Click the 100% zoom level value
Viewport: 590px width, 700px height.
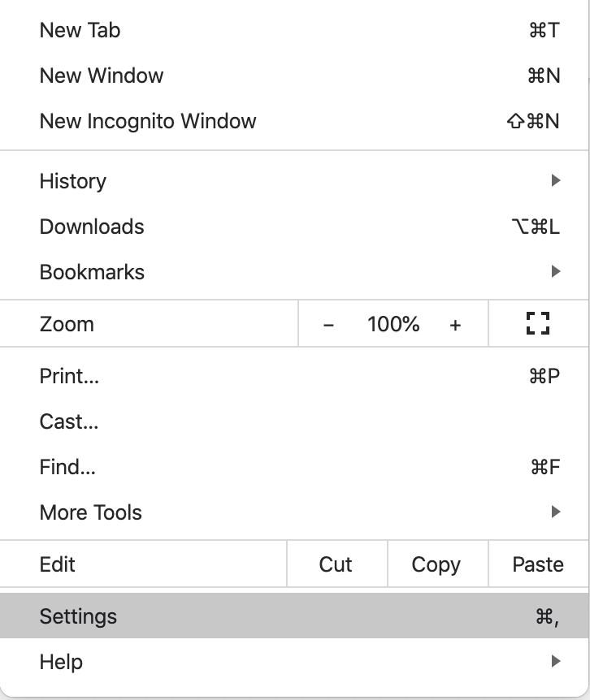393,324
